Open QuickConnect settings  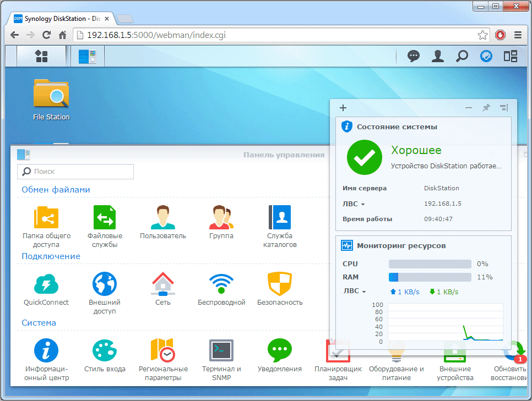tap(46, 289)
